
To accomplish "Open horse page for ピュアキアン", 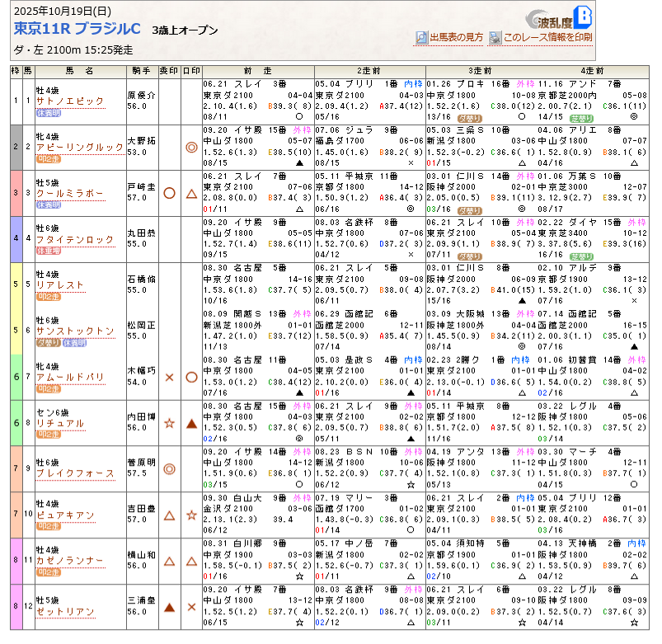I will 65,515.
